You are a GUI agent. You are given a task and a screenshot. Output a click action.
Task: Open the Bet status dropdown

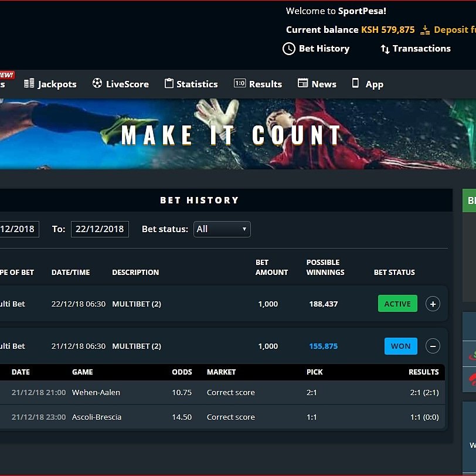click(x=222, y=229)
